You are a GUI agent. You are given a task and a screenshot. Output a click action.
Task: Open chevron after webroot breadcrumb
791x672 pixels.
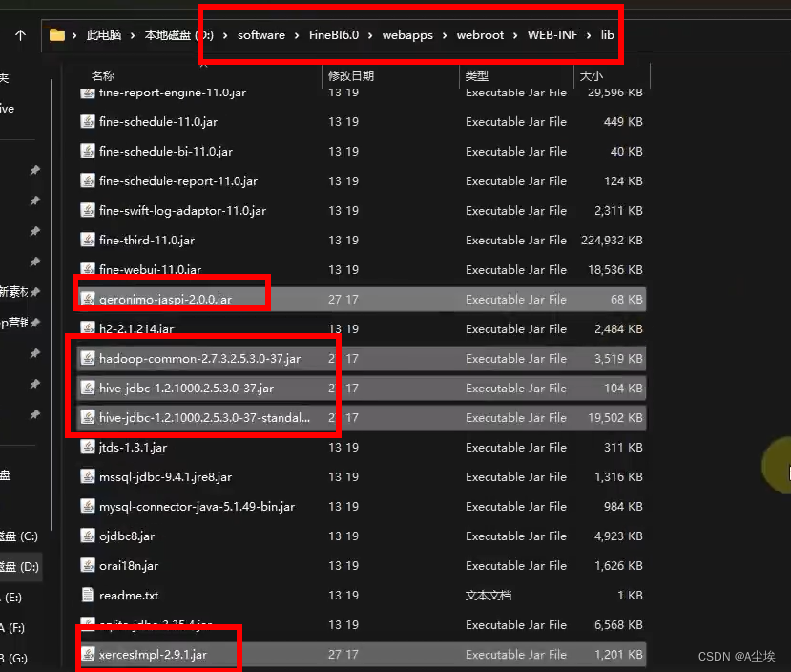tap(515, 35)
